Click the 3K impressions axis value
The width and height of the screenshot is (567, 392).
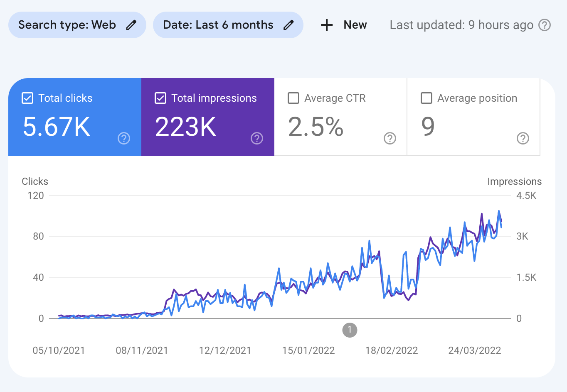click(x=522, y=236)
